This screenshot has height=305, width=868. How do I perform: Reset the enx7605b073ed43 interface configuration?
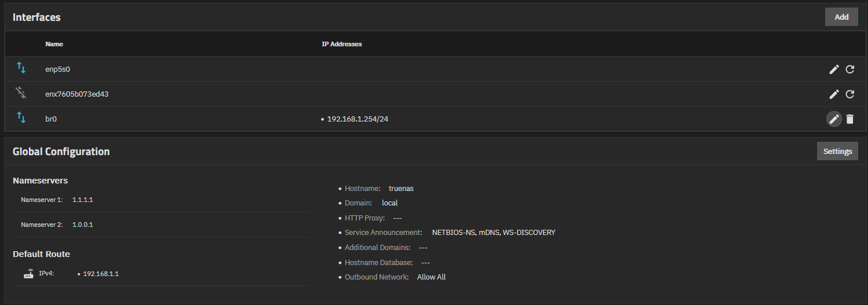tap(850, 94)
